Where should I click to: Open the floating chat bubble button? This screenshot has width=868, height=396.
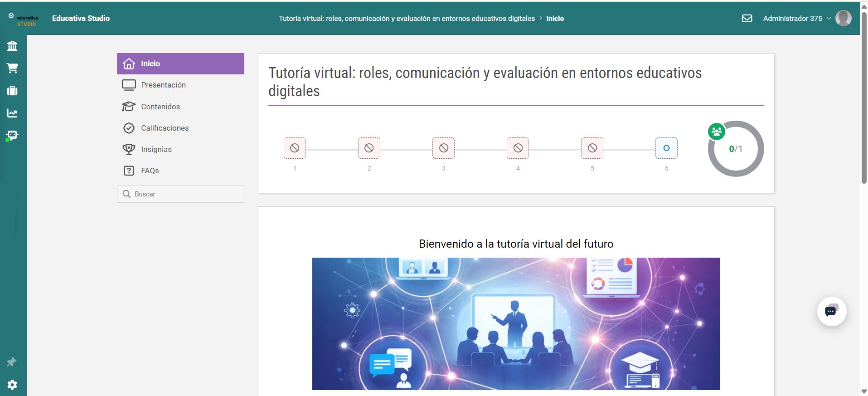tap(831, 311)
